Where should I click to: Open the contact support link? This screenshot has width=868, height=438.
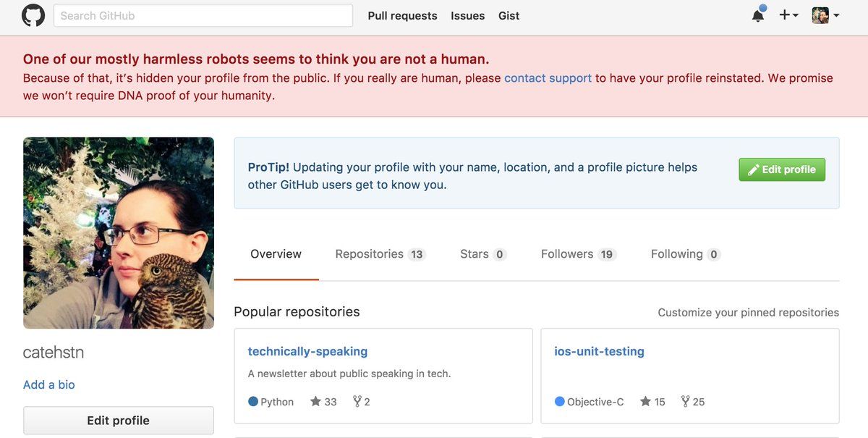[x=548, y=78]
